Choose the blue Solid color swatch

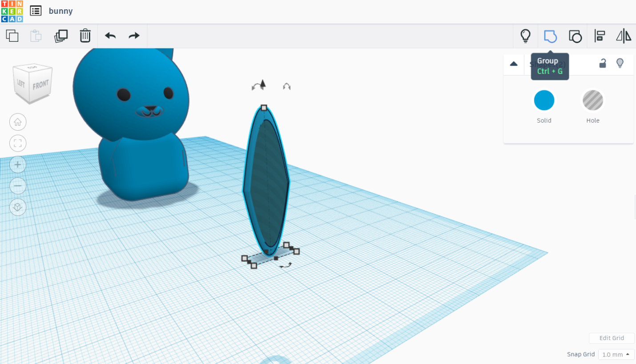pos(544,100)
